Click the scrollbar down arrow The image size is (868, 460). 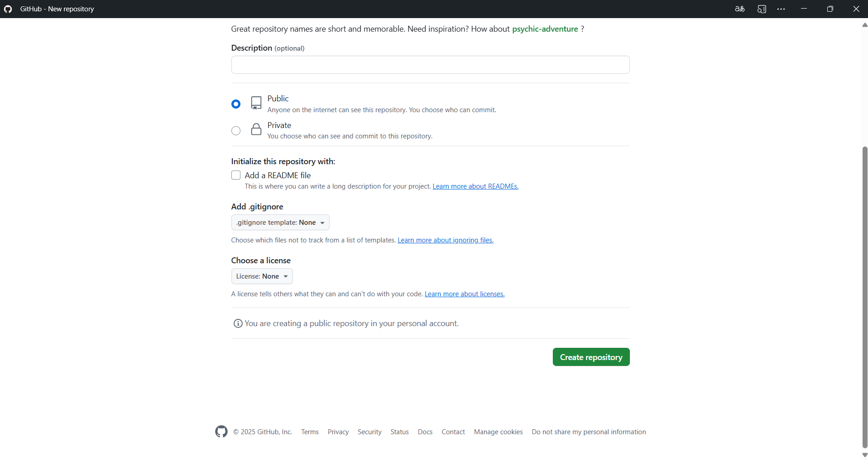[865, 455]
